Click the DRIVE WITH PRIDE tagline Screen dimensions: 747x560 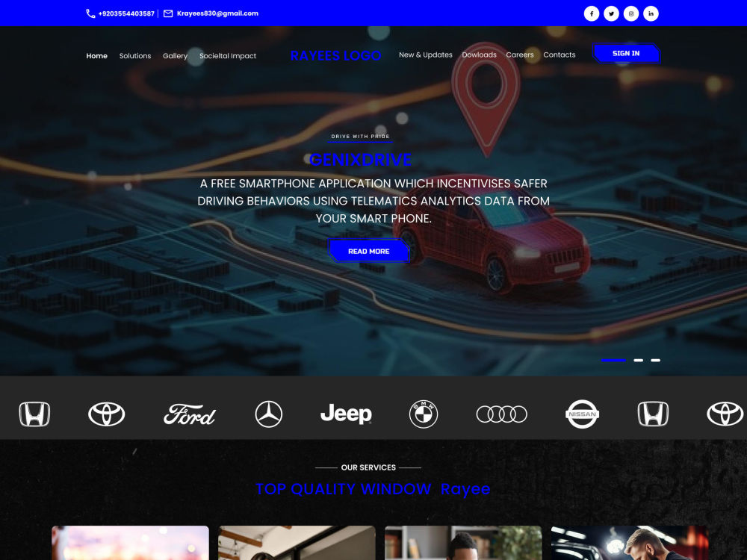[360, 136]
